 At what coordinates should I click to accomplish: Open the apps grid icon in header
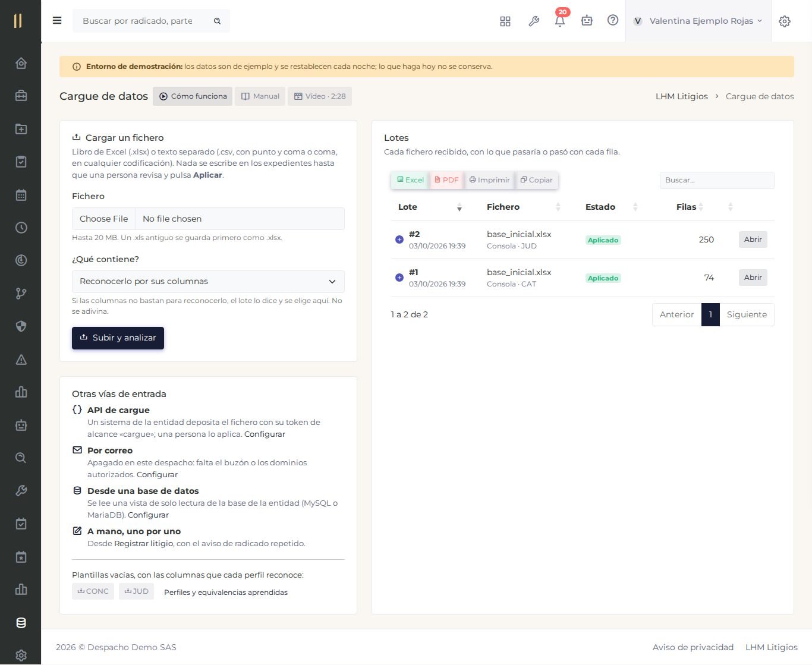pyautogui.click(x=505, y=21)
